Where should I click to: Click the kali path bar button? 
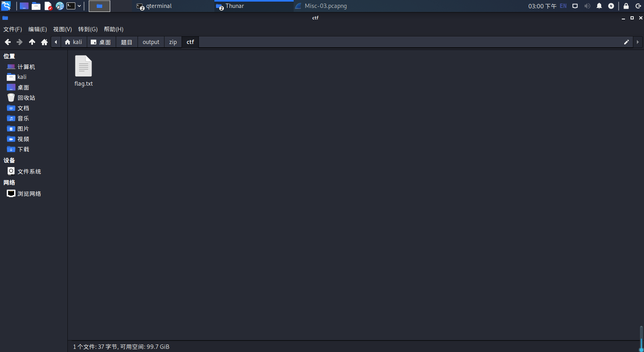pyautogui.click(x=74, y=42)
